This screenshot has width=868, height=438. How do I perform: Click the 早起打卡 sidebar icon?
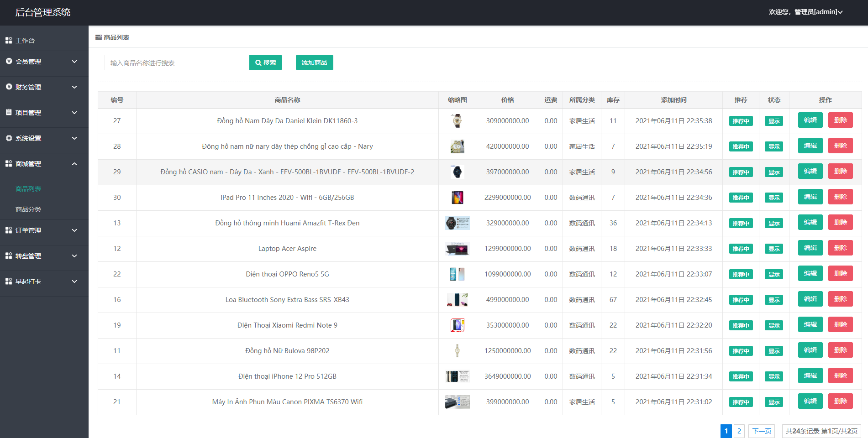[x=9, y=282]
